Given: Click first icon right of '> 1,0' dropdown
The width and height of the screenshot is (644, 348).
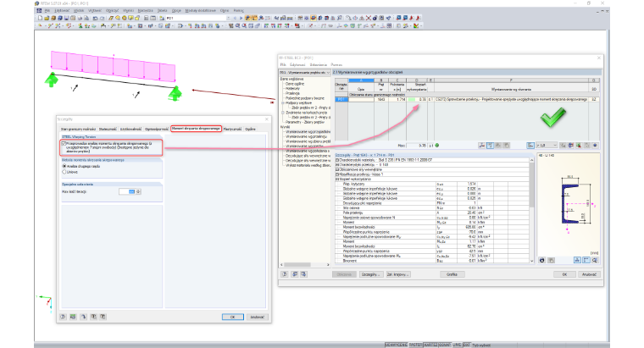Looking at the screenshot, I should point(563,146).
